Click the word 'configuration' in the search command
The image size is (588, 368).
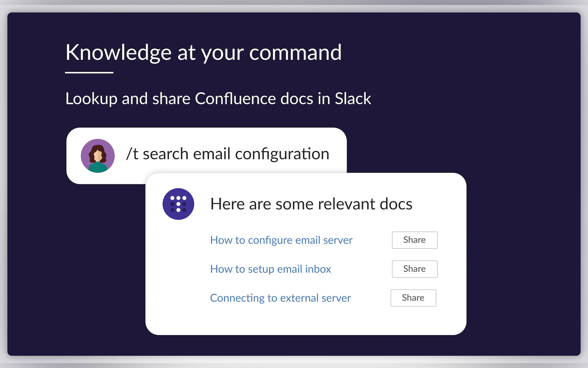pos(282,154)
